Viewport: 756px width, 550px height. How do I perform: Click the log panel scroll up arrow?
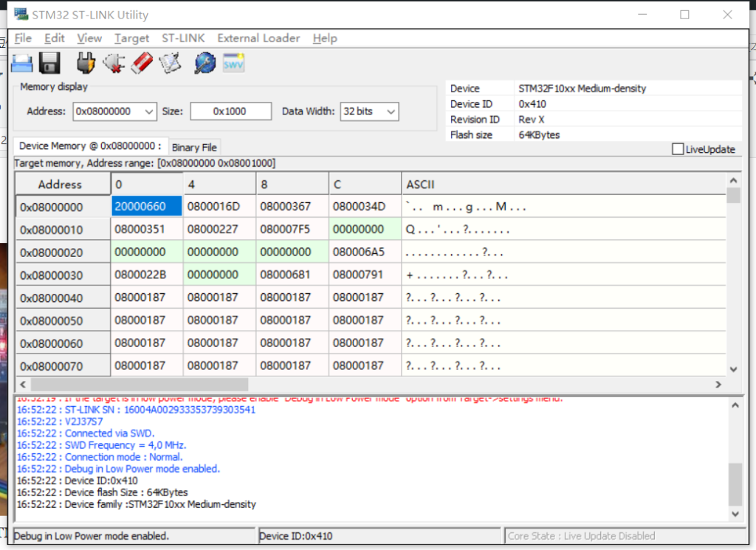[x=735, y=405]
